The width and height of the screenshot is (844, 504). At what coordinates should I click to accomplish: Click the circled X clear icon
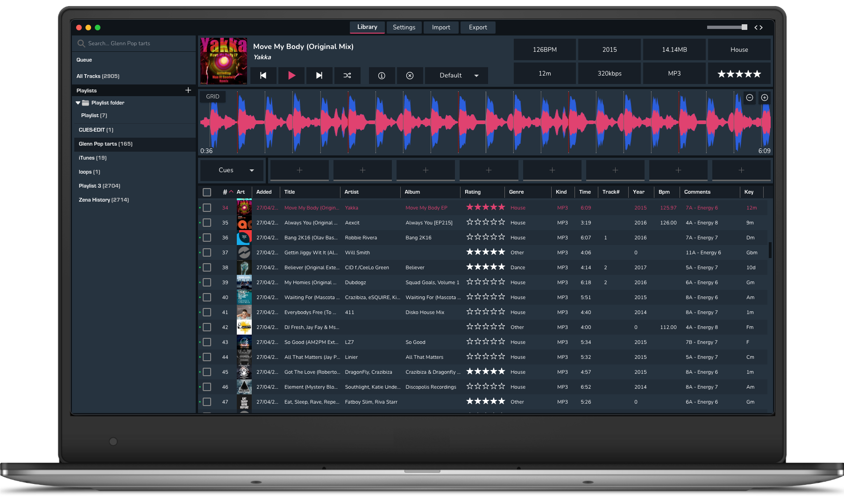point(410,76)
